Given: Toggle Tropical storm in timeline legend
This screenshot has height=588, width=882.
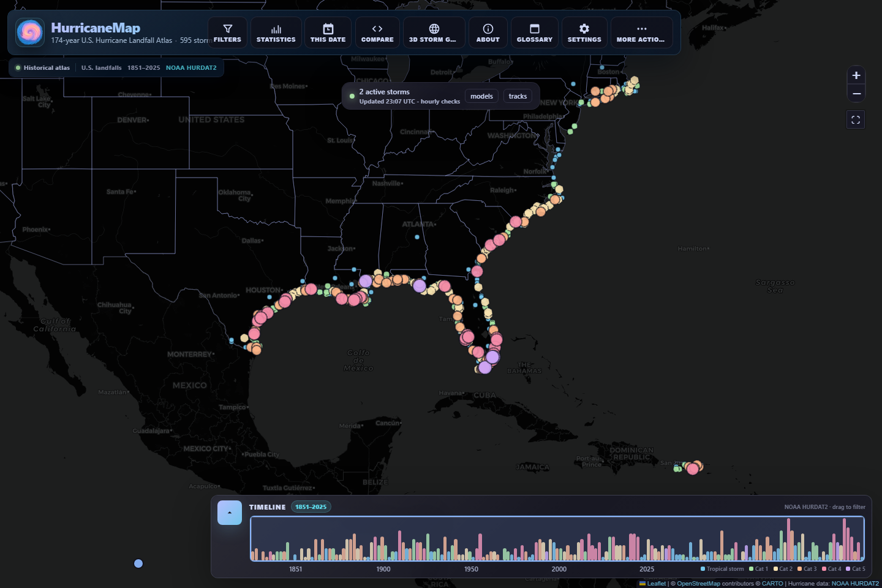Looking at the screenshot, I should [722, 569].
